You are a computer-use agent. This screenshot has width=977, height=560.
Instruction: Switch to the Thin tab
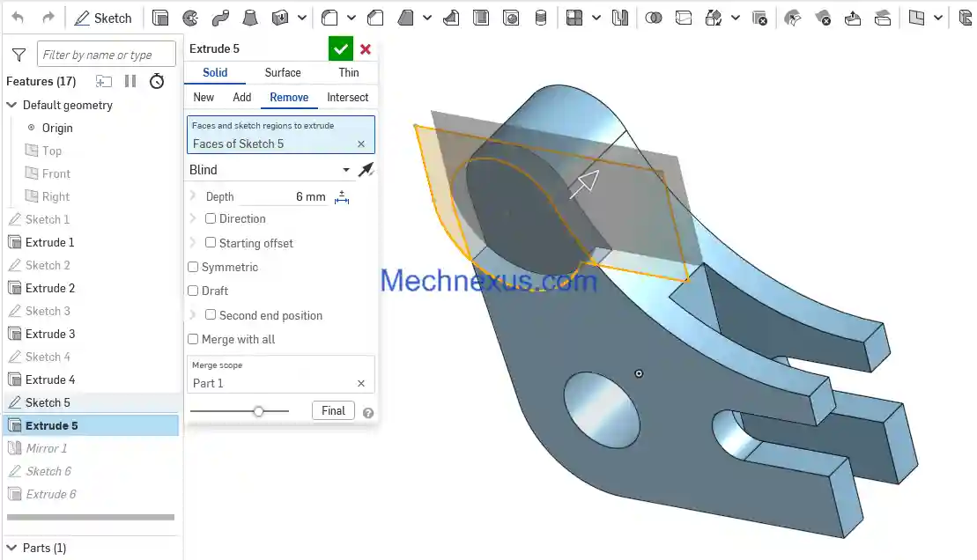(x=349, y=73)
